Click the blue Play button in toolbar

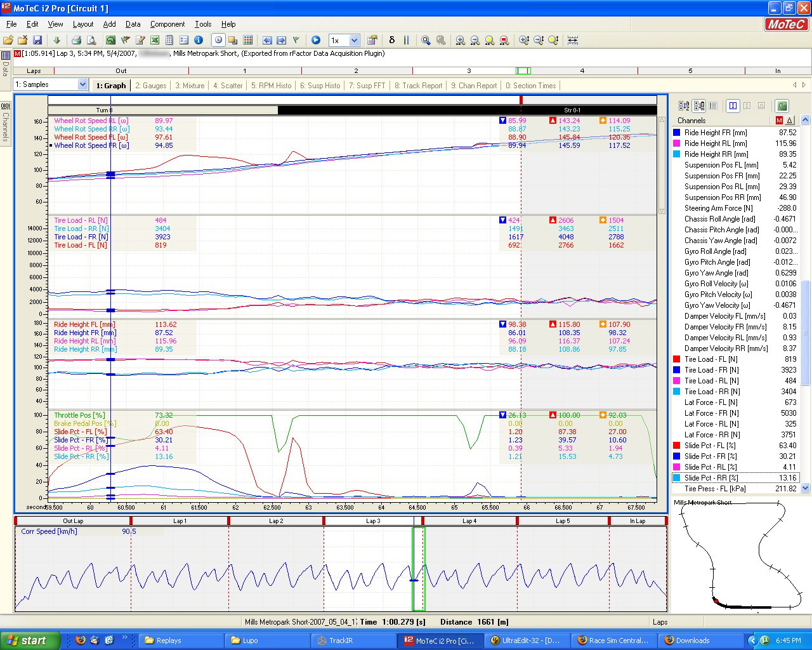coord(315,40)
